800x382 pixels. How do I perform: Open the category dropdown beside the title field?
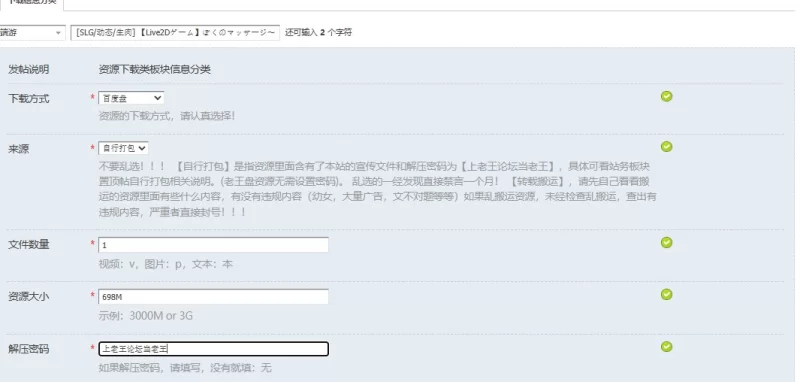[x=32, y=33]
